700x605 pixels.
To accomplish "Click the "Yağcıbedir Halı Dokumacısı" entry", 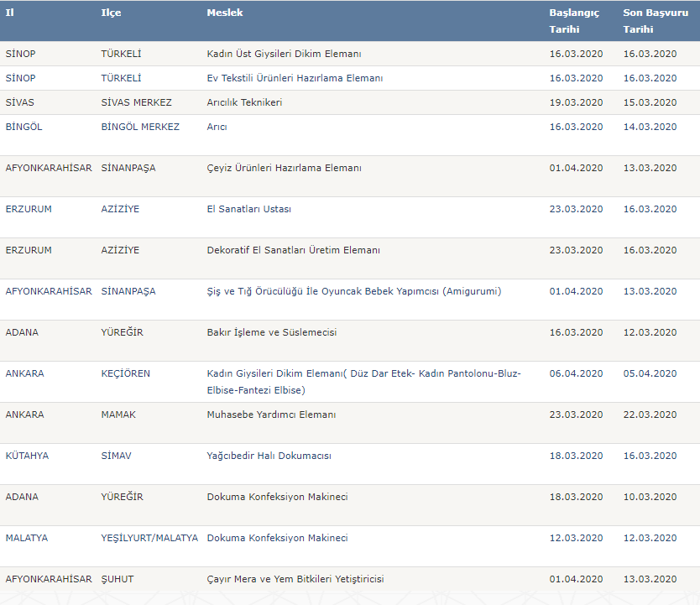I will (269, 456).
